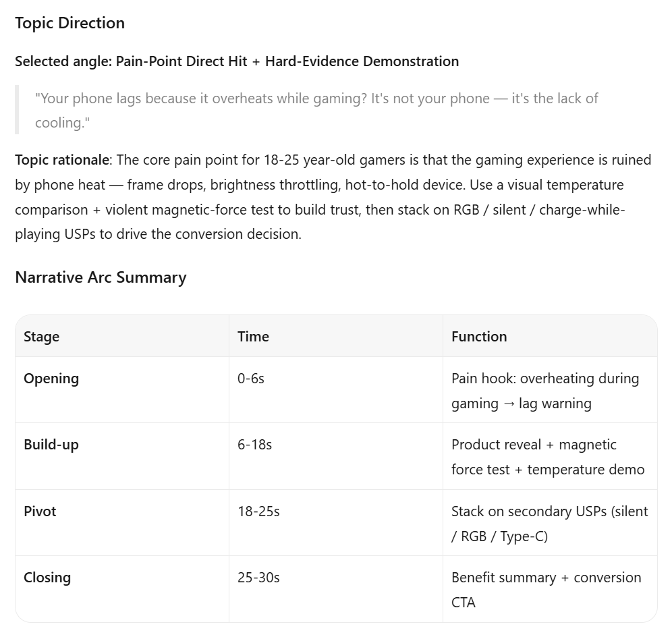The image size is (672, 639).
Task: Click the 18-25s time cell
Action: [x=335, y=523]
